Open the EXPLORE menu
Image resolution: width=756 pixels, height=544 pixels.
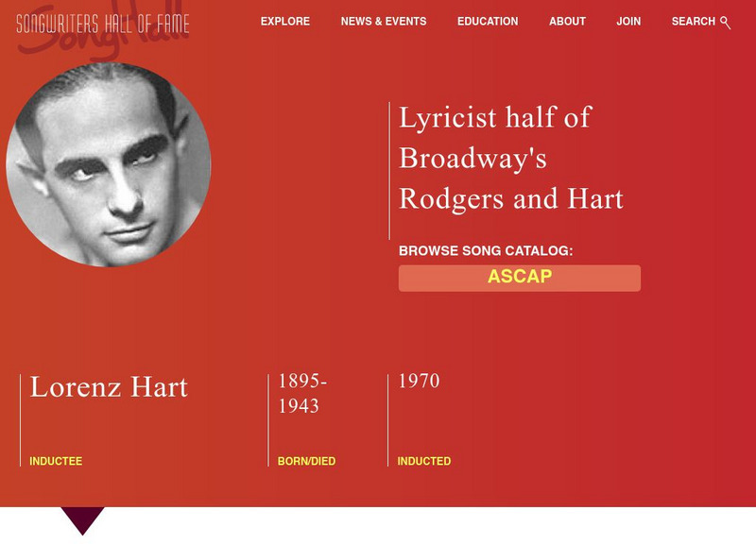pyautogui.click(x=285, y=20)
